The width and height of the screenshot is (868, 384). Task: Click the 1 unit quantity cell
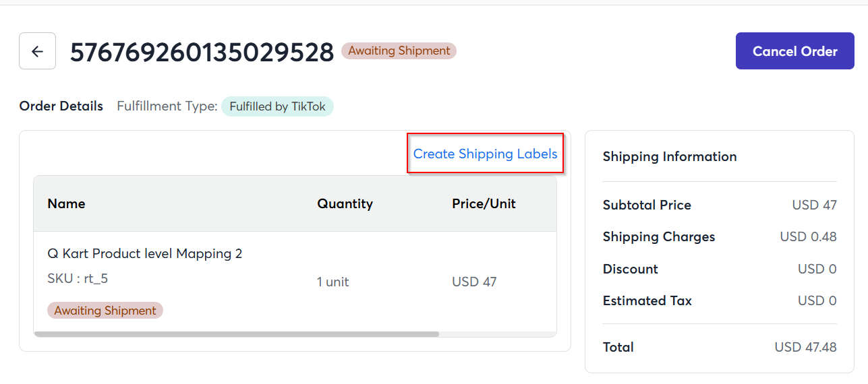coord(333,282)
